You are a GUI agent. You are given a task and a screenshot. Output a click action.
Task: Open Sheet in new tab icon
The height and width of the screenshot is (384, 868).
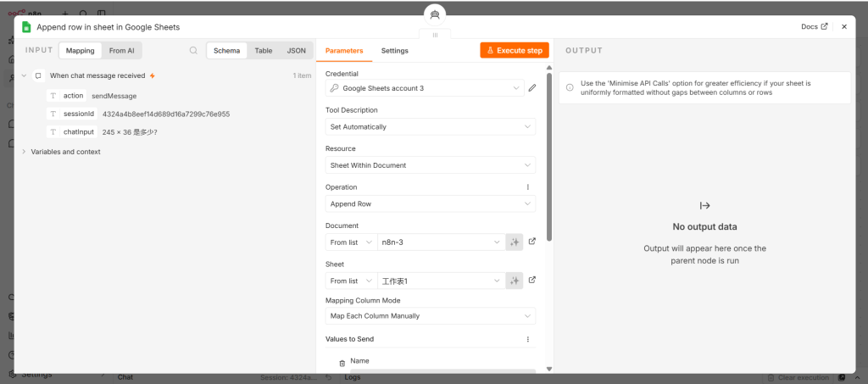tap(532, 280)
